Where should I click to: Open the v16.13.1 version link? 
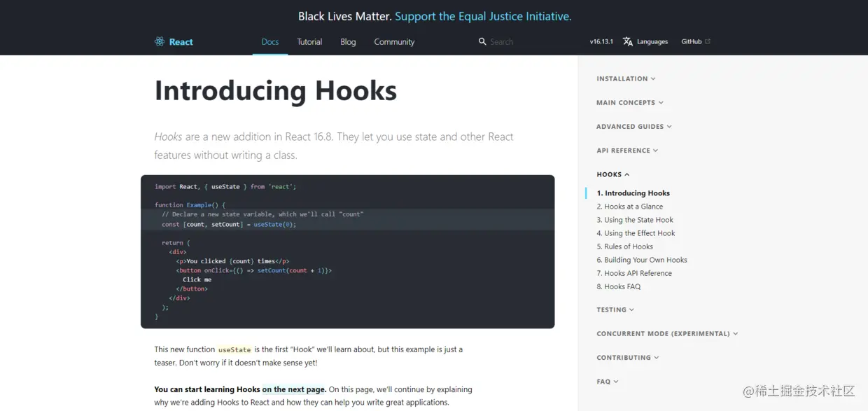coord(601,42)
